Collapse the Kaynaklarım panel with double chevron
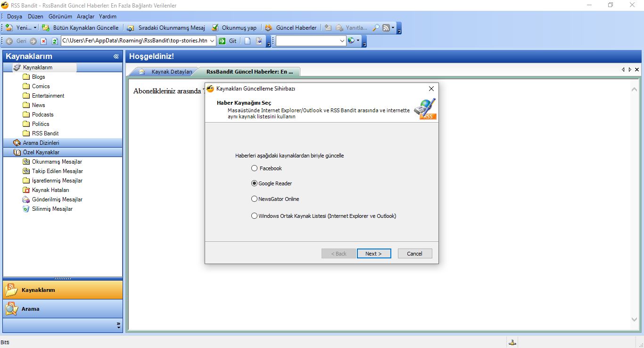644x348 pixels. click(x=116, y=57)
